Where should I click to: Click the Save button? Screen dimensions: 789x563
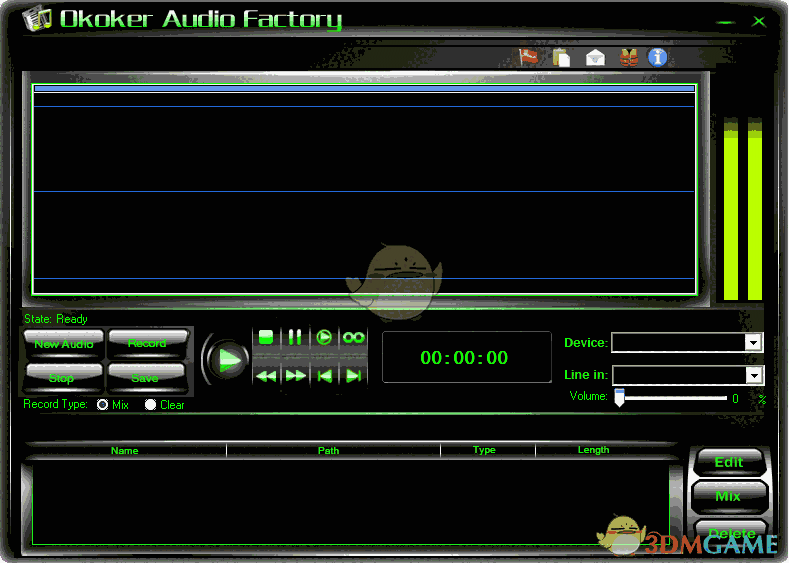pos(146,378)
